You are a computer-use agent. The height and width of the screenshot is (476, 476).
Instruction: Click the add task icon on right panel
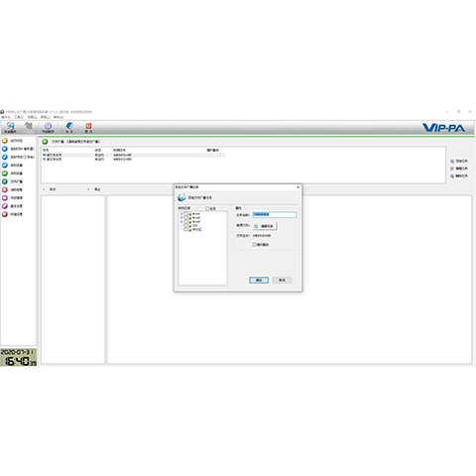[x=452, y=161]
